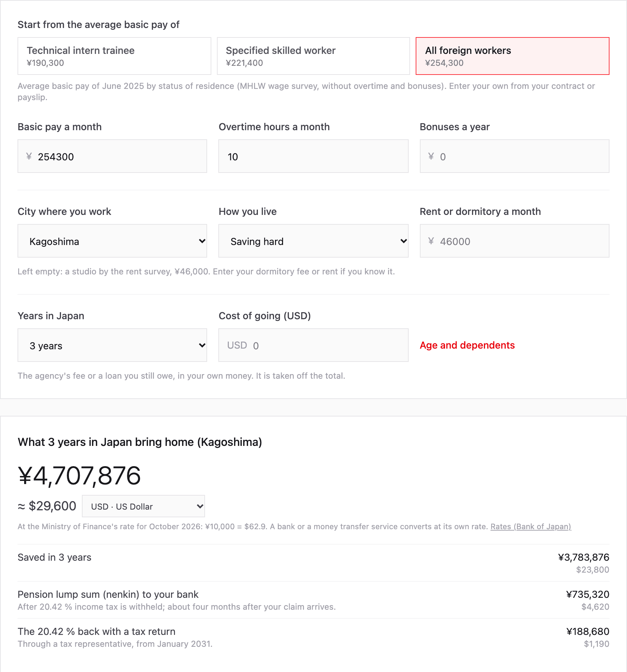Open the City where you work dropdown

tap(112, 241)
